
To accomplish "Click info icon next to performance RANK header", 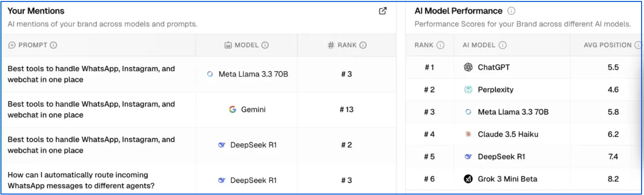I will point(441,45).
